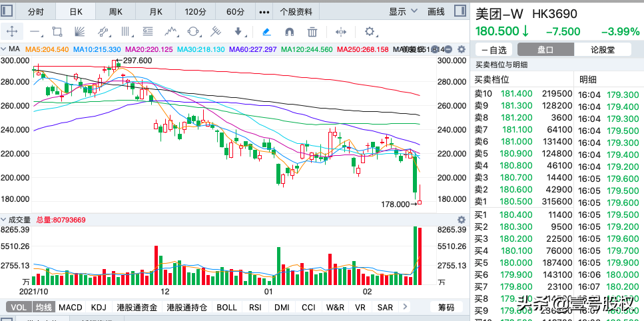Enable the 港股通持仓 indicator

[187, 307]
